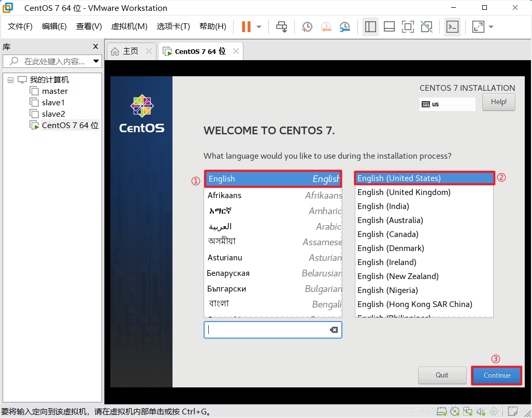Click the Quit button
532x418 pixels.
442,375
